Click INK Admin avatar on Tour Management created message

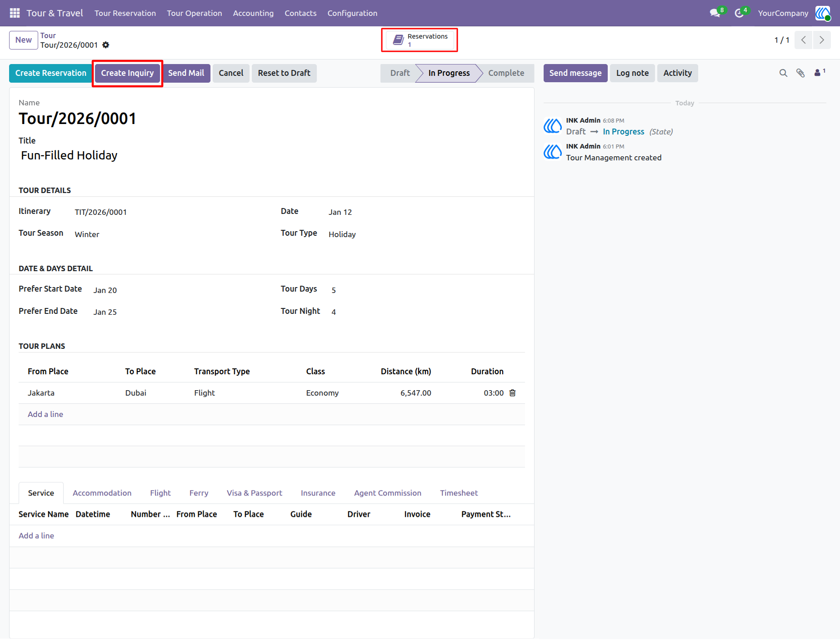553,152
